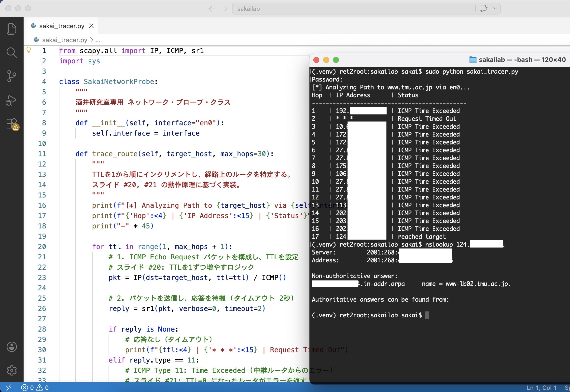Click the remote window indicator bottom-left
This screenshot has height=392, width=570.
[x=9, y=387]
